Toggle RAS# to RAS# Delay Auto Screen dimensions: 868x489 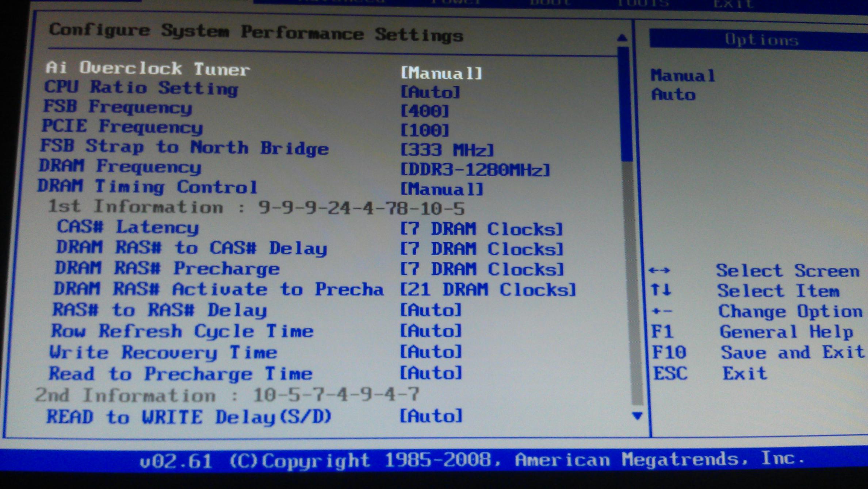click(431, 311)
